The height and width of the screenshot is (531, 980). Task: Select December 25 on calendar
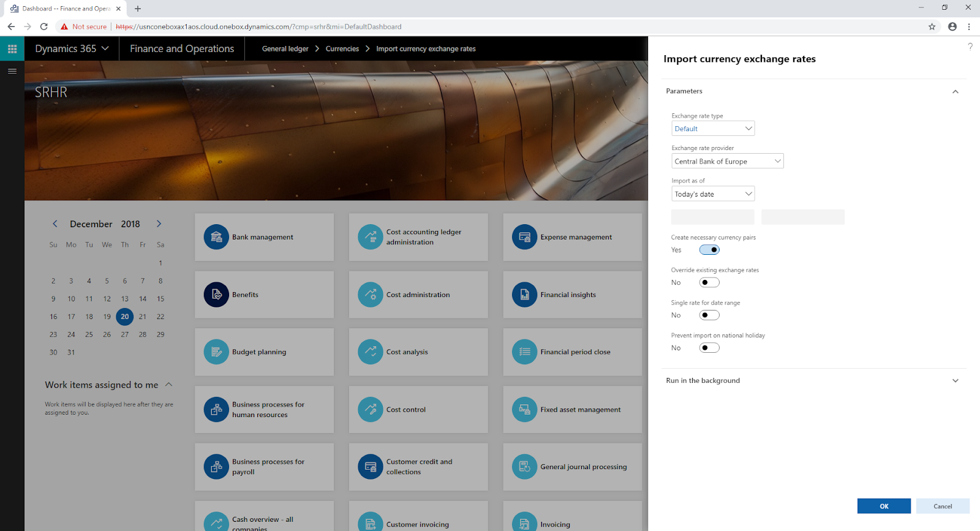coord(89,334)
